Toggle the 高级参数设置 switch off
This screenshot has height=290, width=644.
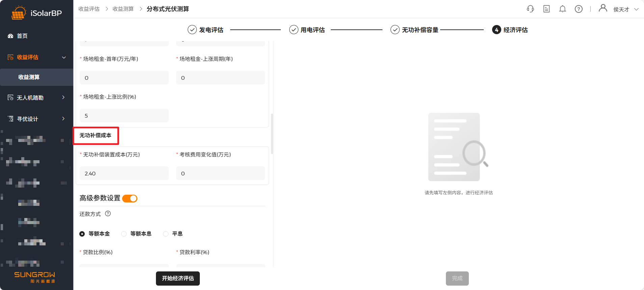click(x=130, y=198)
